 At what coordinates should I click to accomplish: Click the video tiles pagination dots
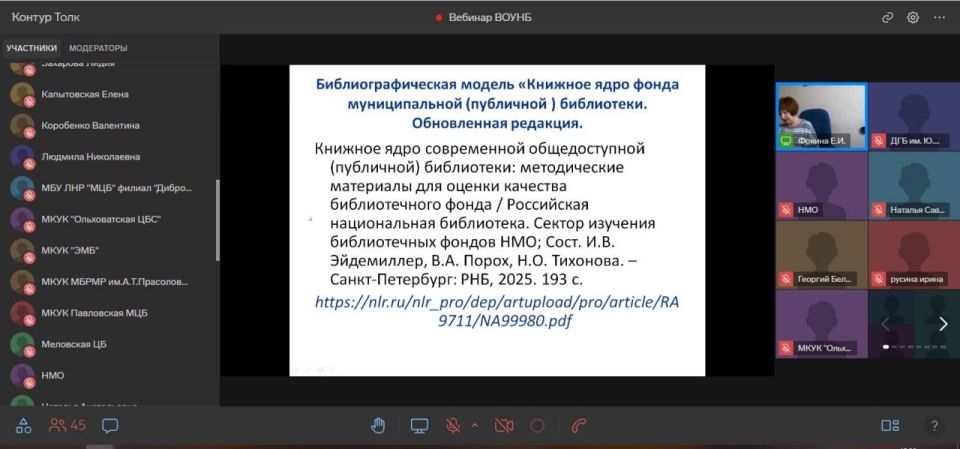click(x=914, y=347)
